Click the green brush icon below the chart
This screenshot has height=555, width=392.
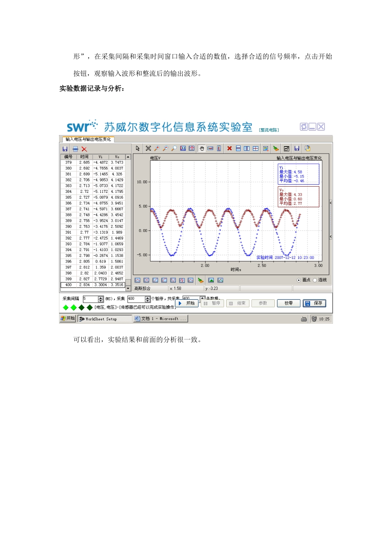pos(201,280)
